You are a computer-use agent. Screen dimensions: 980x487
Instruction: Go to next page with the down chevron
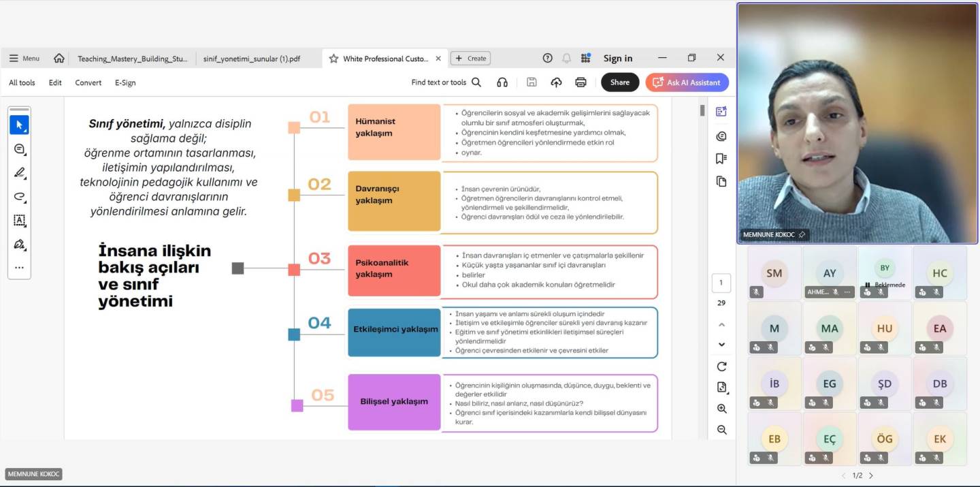click(721, 345)
